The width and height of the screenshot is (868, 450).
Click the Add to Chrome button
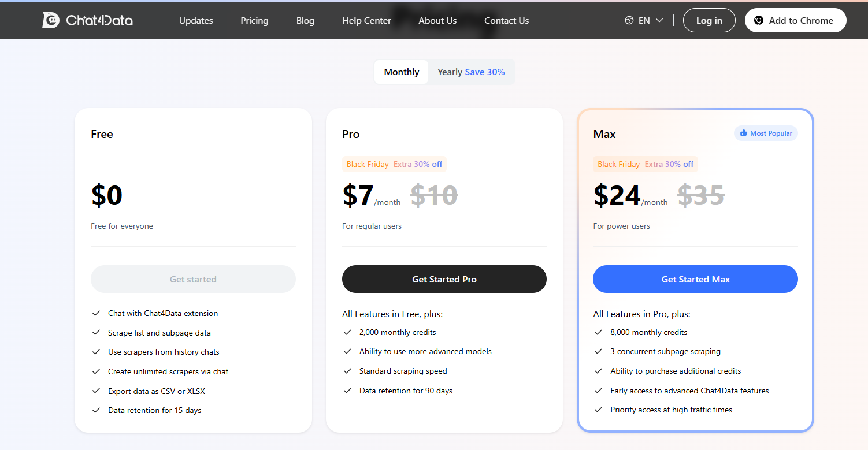coord(796,20)
